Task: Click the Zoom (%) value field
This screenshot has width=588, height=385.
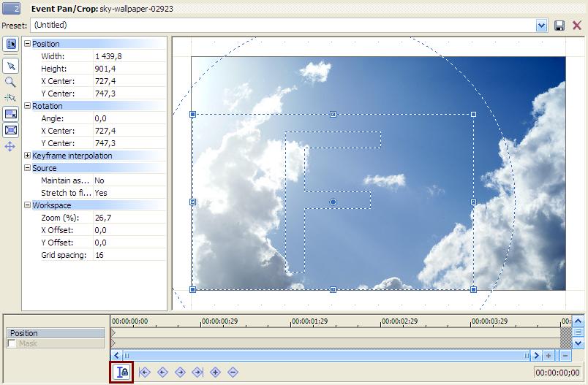Action: tap(129, 218)
